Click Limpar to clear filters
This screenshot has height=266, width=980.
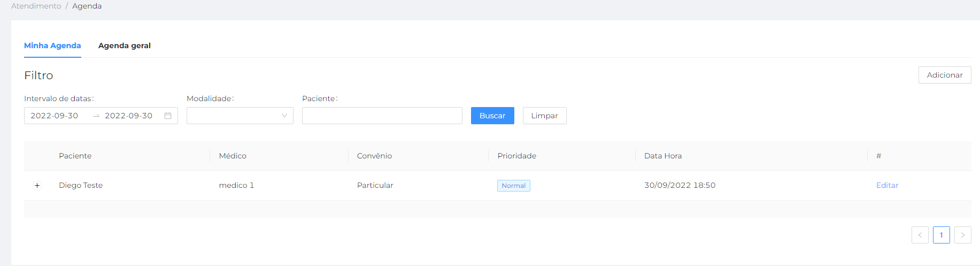tap(544, 116)
